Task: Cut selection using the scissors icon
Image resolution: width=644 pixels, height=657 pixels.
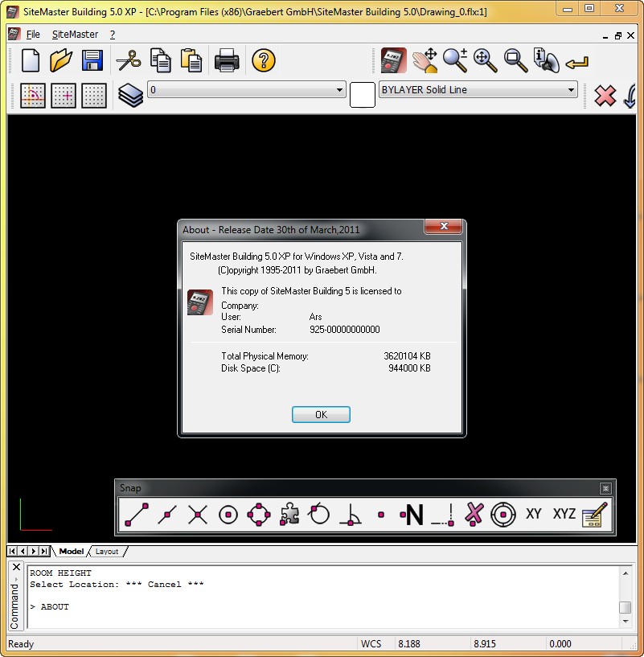Action: [128, 61]
